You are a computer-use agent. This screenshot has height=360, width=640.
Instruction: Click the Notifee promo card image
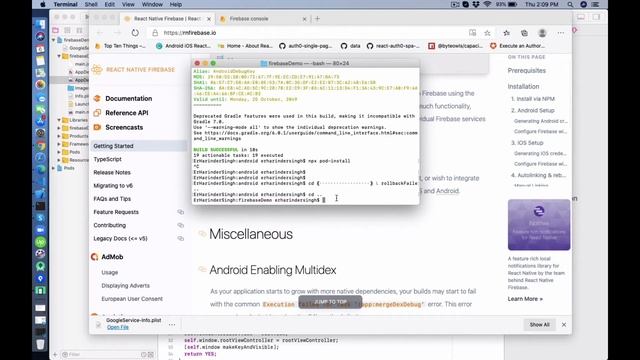click(x=539, y=224)
